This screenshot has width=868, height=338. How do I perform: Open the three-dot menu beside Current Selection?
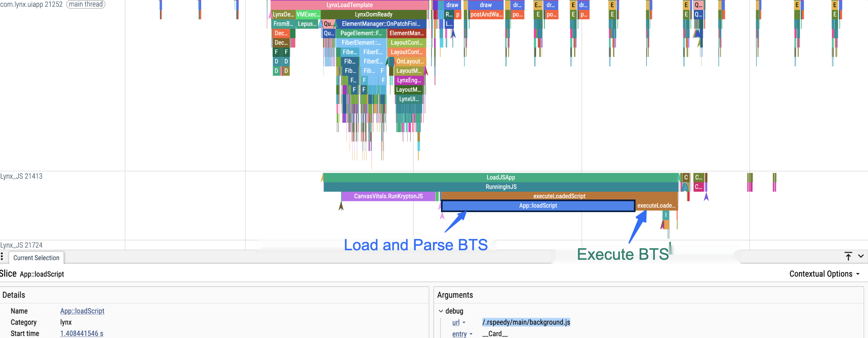pyautogui.click(x=2, y=256)
